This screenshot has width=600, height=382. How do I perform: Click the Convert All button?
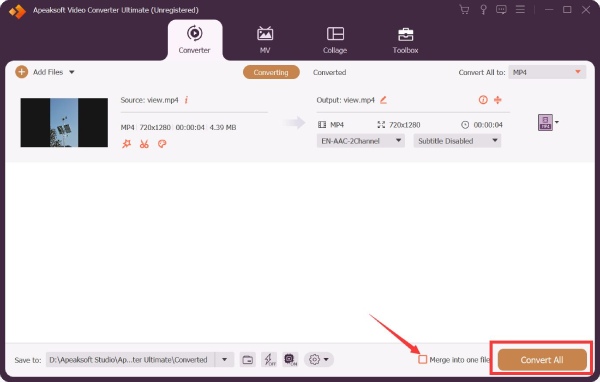(542, 360)
